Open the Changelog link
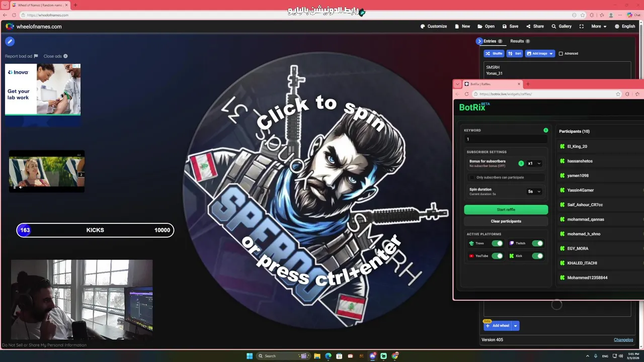 click(623, 340)
